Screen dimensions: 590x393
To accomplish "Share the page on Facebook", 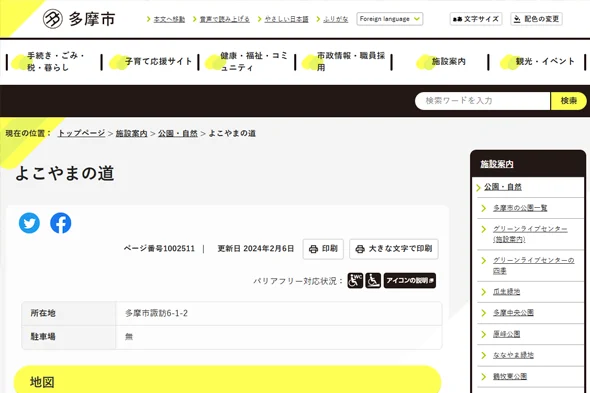I will pos(61,223).
